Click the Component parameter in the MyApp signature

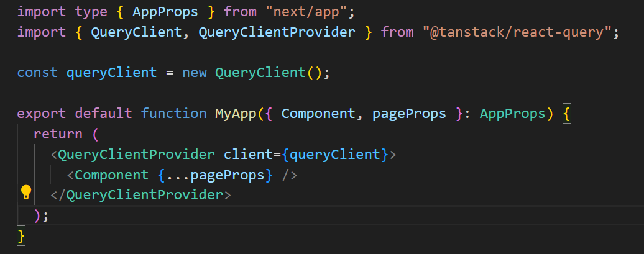pyautogui.click(x=318, y=114)
